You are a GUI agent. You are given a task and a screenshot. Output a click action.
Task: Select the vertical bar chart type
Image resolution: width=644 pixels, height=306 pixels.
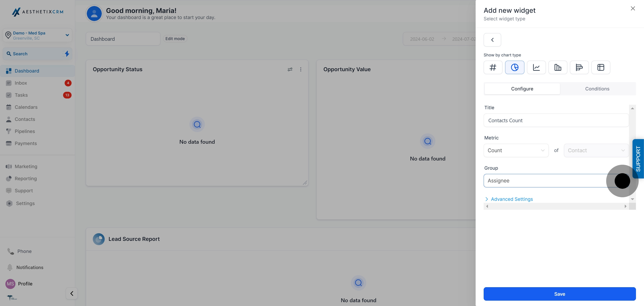click(557, 67)
